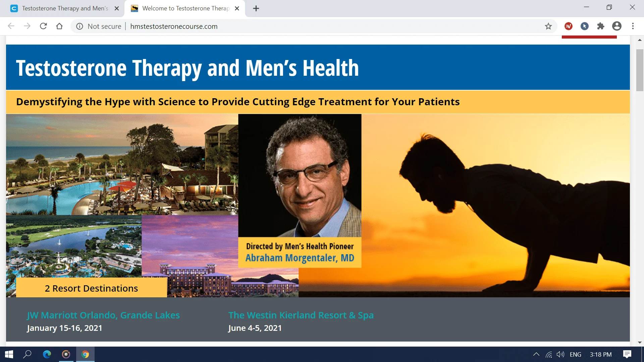This screenshot has width=644, height=362.
Task: Open the Wi-Fi network status icon
Action: [x=549, y=354]
